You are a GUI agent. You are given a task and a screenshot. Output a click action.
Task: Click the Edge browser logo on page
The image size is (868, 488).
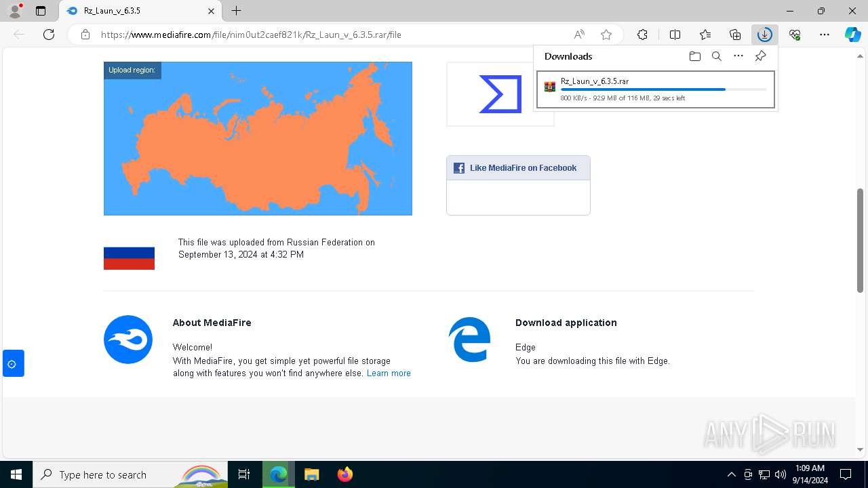pos(469,340)
